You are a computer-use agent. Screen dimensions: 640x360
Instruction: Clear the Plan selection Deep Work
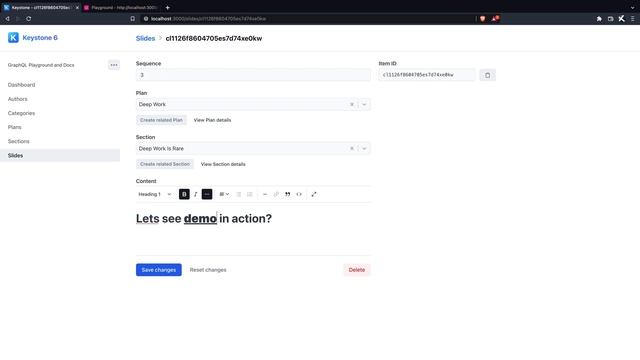pos(352,104)
